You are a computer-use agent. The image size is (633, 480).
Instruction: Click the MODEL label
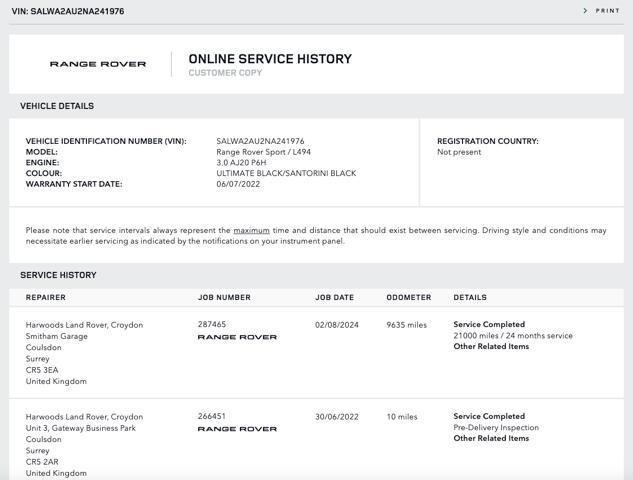[x=41, y=152]
